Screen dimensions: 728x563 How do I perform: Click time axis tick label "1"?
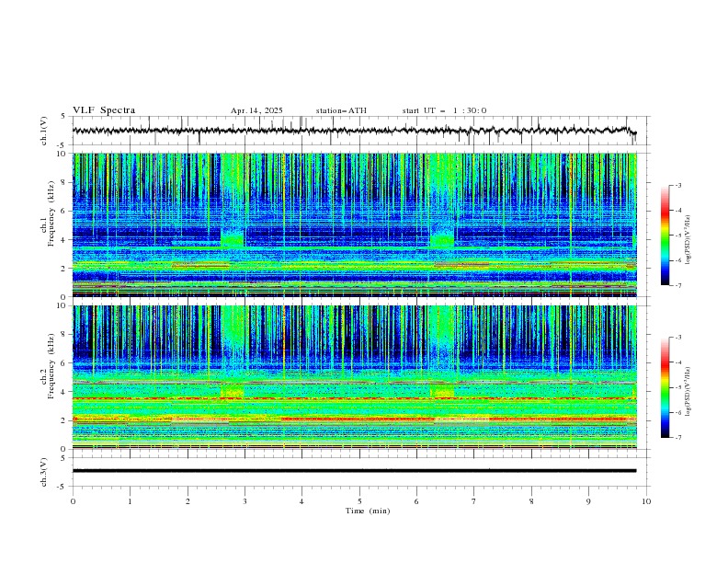(130, 501)
